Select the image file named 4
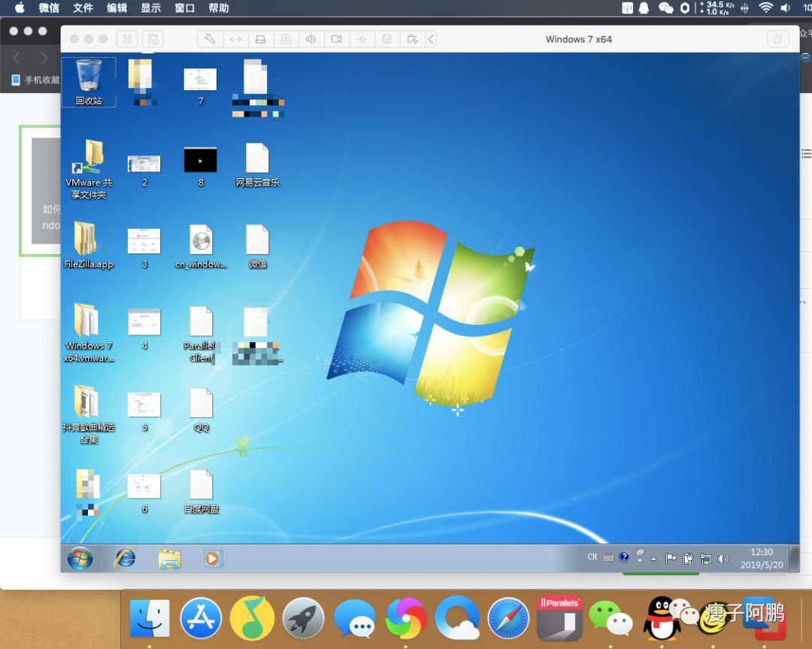 pyautogui.click(x=144, y=329)
